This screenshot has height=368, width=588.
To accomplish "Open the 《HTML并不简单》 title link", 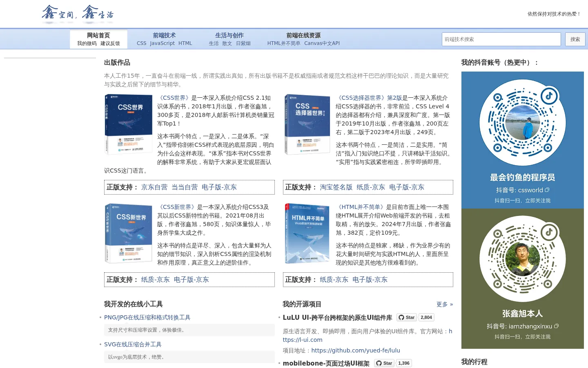I will (361, 207).
